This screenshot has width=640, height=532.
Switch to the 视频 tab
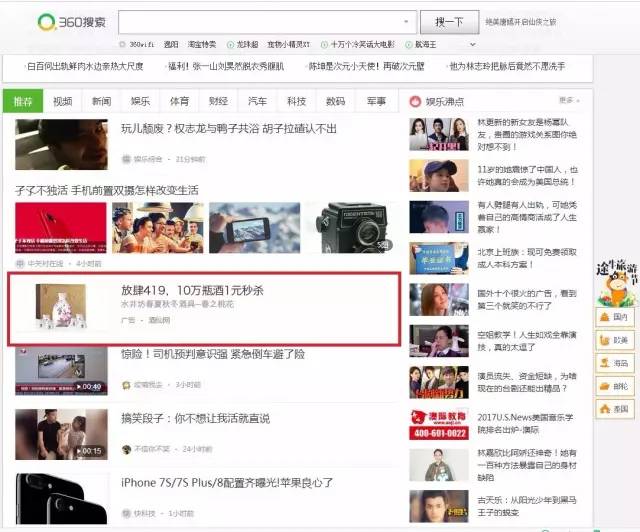pos(63,101)
